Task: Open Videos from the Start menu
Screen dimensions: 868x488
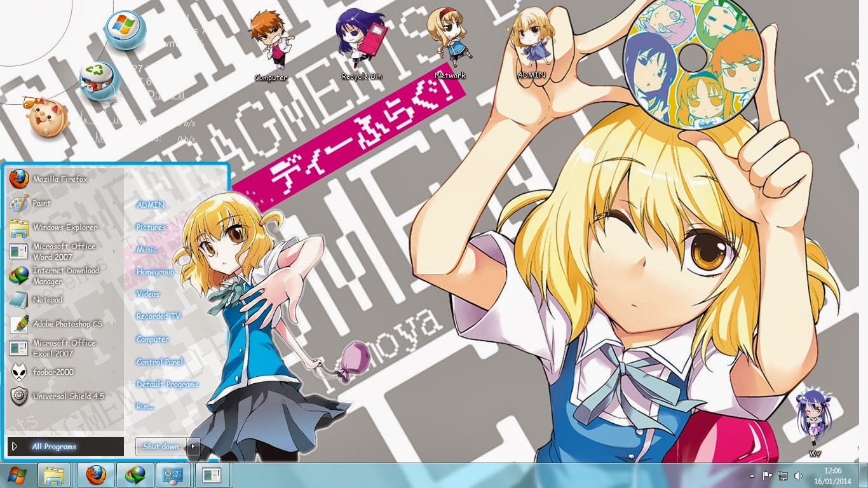Action: [x=148, y=294]
